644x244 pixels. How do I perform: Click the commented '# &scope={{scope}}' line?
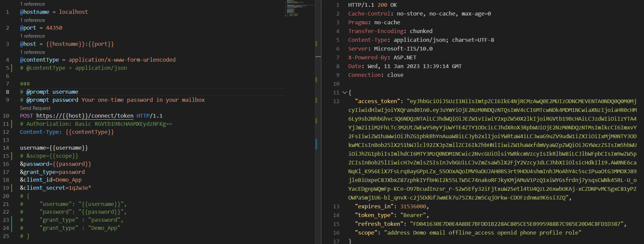pos(49,156)
